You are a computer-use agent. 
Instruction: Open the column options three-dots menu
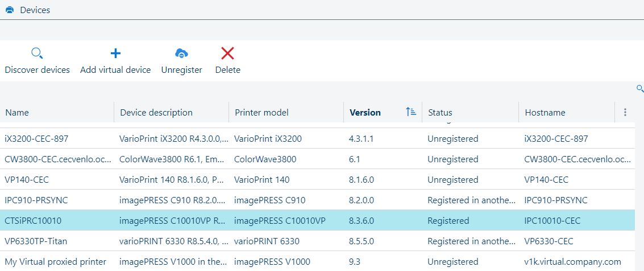tap(625, 112)
